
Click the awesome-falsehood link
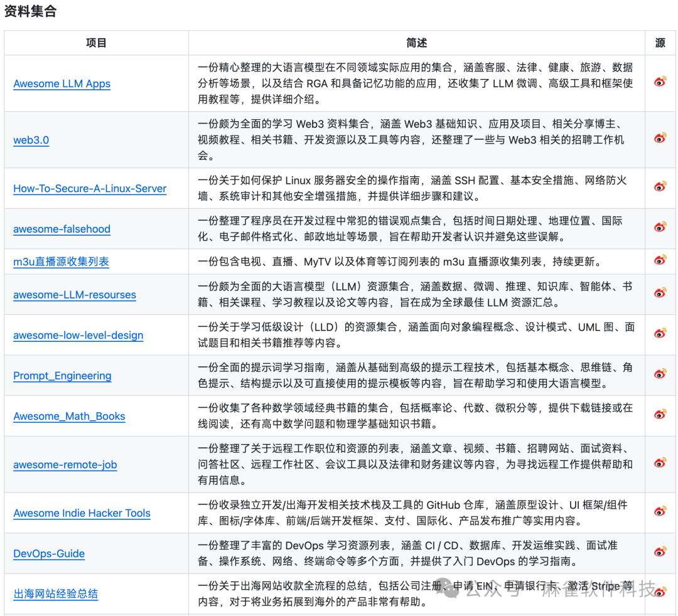click(62, 229)
